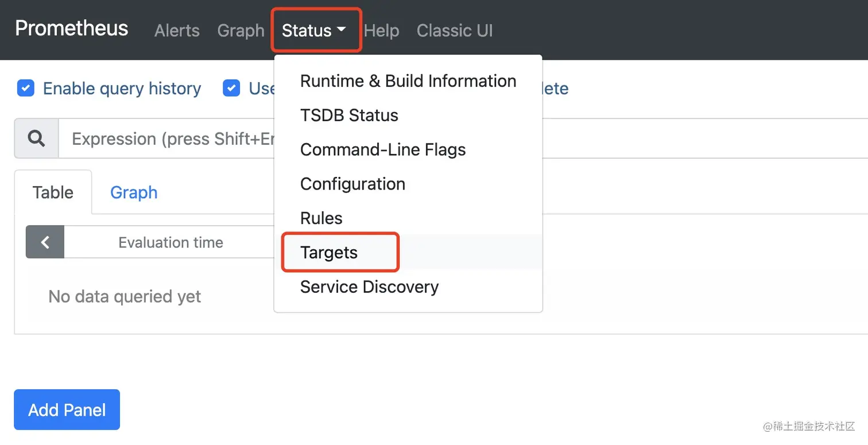Select the Table tab
This screenshot has height=445, width=868.
[x=53, y=192]
